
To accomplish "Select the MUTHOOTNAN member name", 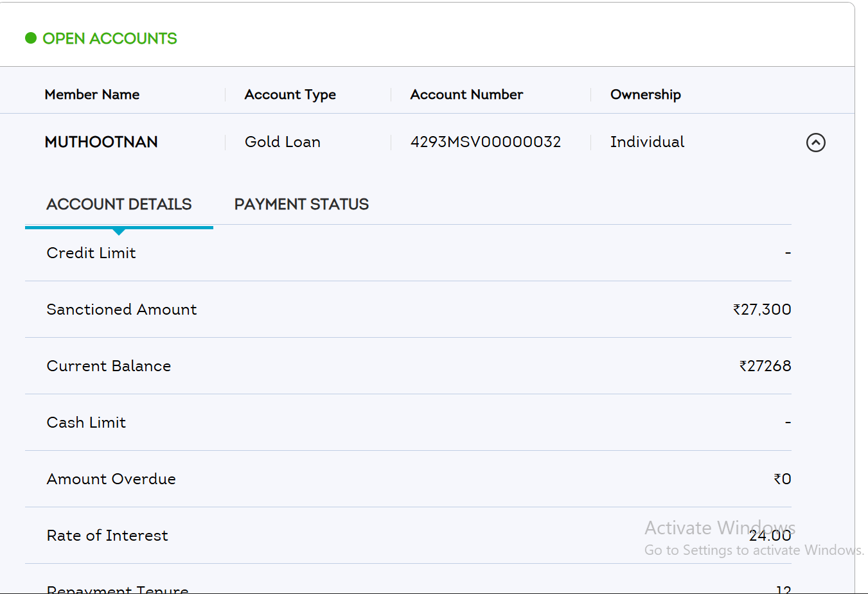I will click(x=101, y=142).
